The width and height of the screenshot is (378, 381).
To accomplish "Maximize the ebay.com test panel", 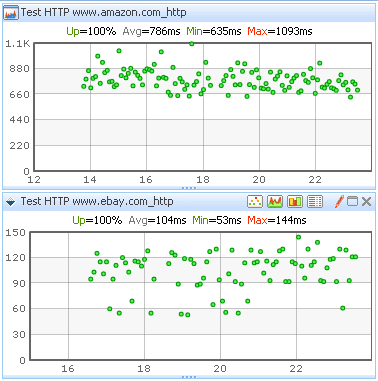I will click(352, 202).
